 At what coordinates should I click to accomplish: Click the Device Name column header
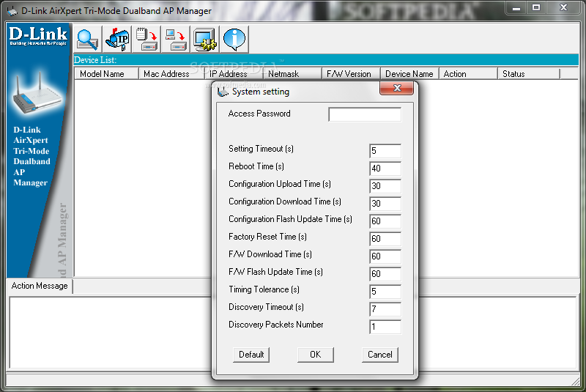(409, 74)
